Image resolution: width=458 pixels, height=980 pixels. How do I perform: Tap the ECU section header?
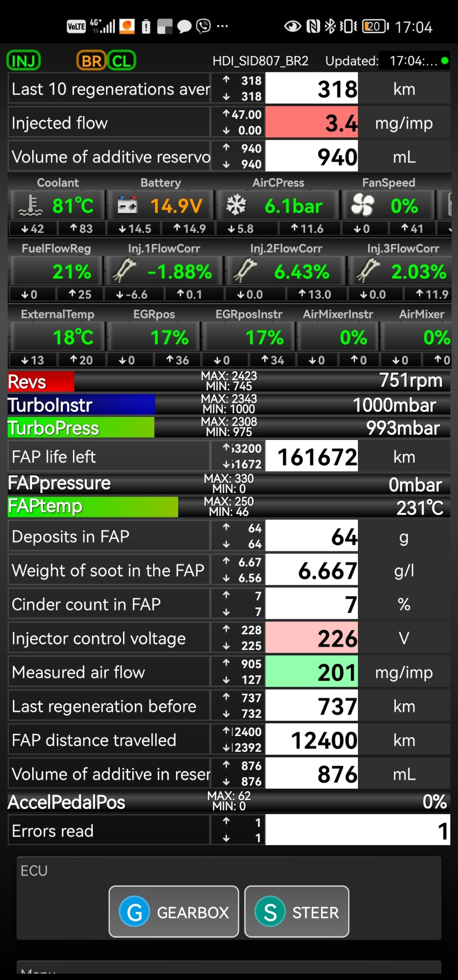(x=34, y=870)
